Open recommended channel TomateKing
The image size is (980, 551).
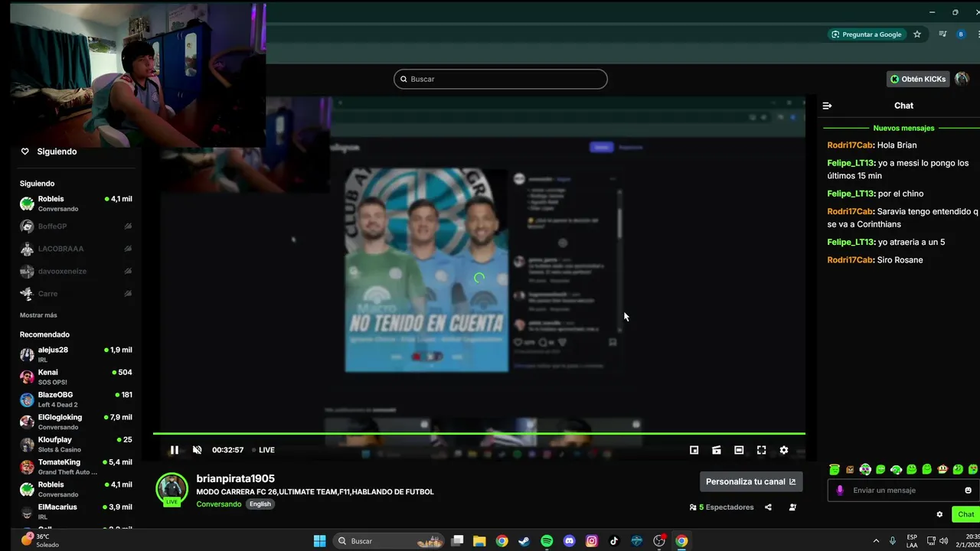point(76,467)
